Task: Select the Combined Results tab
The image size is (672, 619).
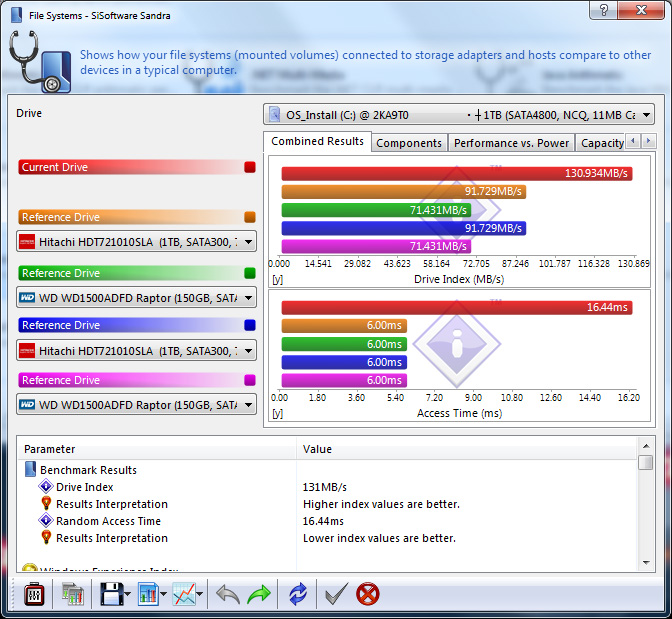Action: point(317,141)
